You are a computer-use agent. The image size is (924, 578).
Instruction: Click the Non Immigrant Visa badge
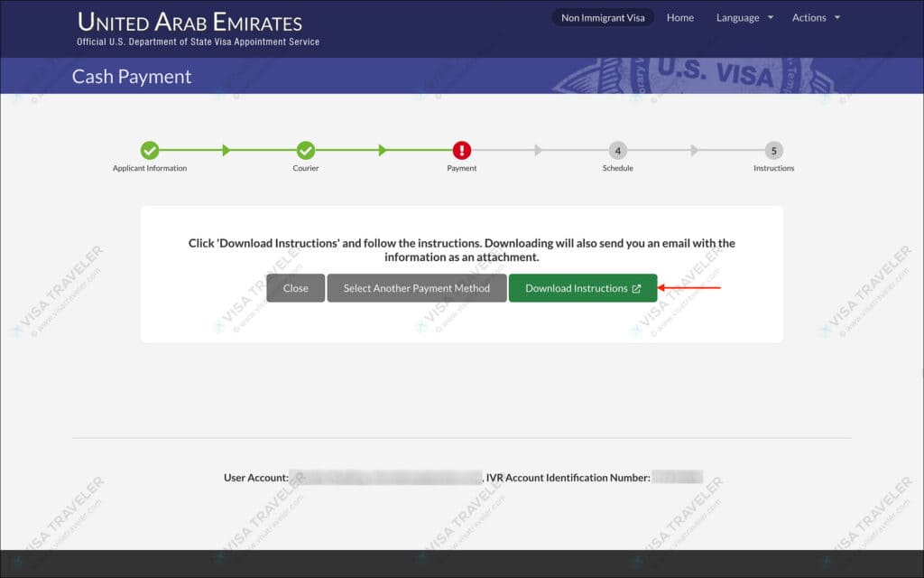[x=603, y=18]
